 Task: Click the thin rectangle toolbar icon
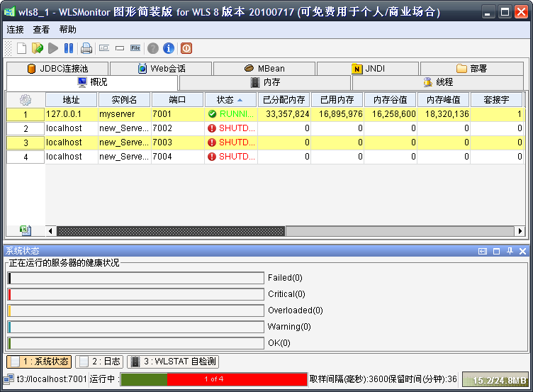click(x=120, y=48)
